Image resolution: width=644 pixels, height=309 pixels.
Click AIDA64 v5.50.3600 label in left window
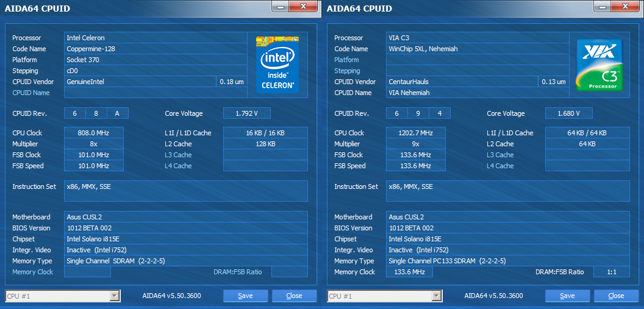pos(171,296)
